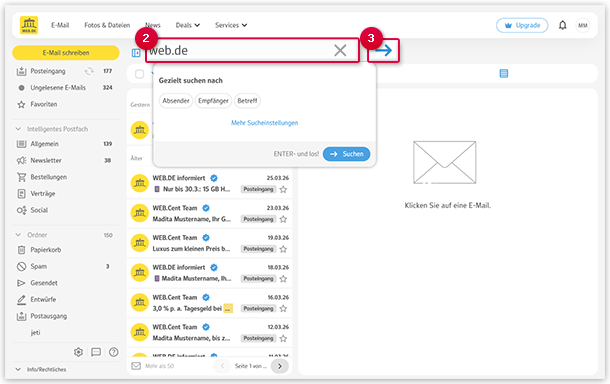The image size is (610, 384).
Task: Open the MM account avatar
Action: click(582, 25)
